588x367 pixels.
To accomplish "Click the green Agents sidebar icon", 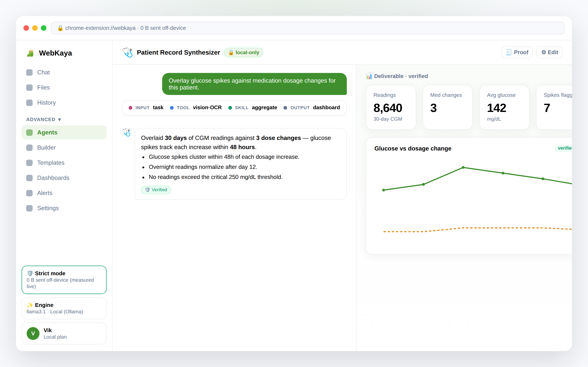I will (x=29, y=133).
